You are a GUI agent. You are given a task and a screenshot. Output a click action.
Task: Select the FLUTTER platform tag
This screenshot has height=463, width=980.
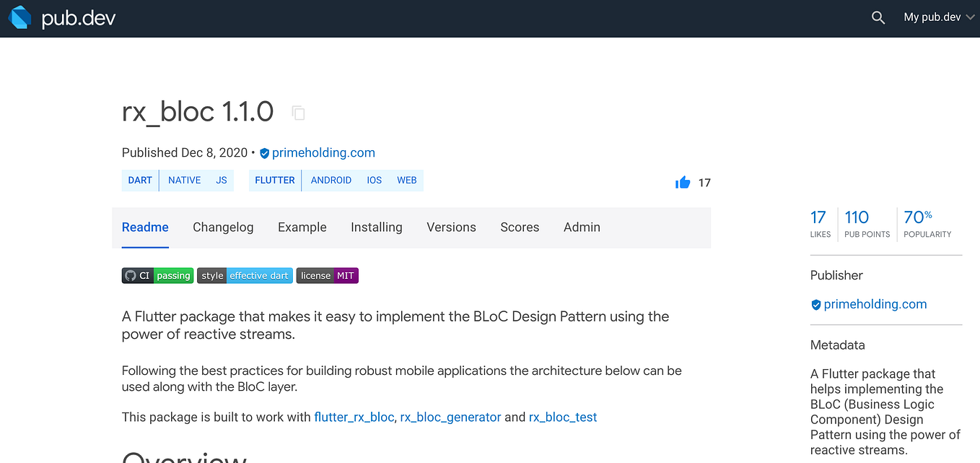(x=275, y=180)
